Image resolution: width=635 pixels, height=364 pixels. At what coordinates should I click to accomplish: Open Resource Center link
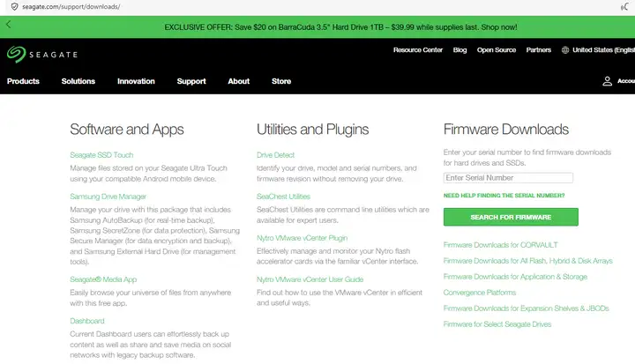pyautogui.click(x=418, y=50)
